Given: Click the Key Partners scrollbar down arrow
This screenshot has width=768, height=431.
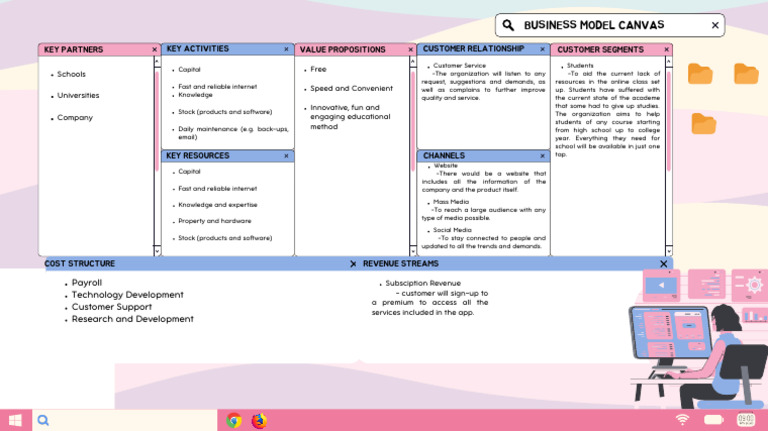Looking at the screenshot, I should tap(157, 251).
